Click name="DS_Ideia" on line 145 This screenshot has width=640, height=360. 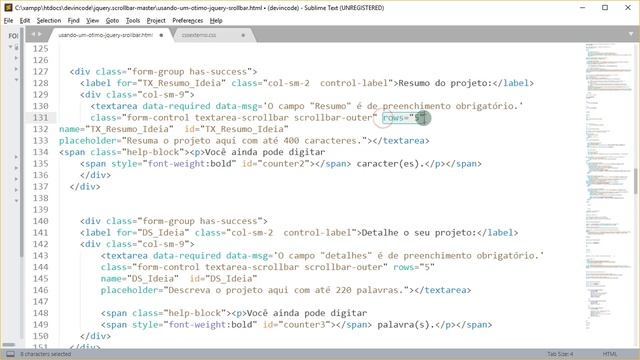click(140, 278)
